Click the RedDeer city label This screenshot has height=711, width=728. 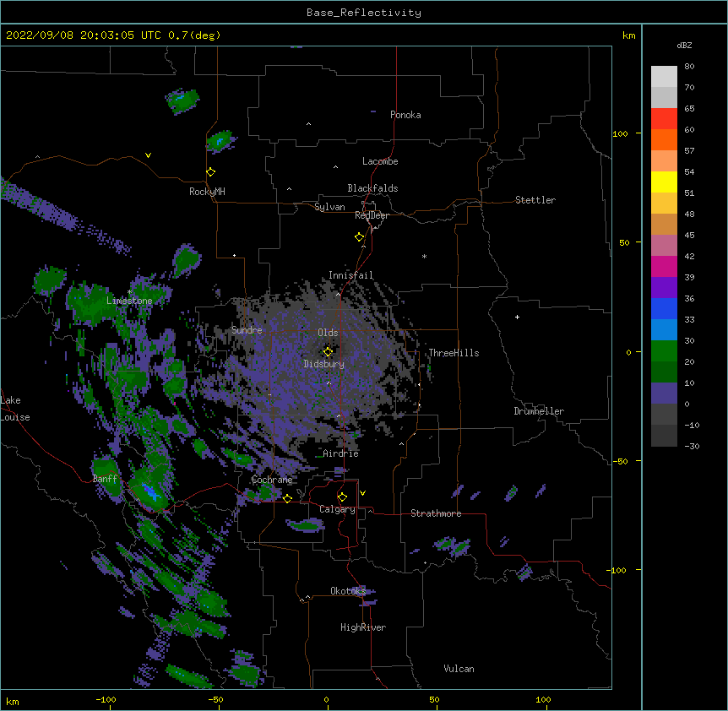372,215
